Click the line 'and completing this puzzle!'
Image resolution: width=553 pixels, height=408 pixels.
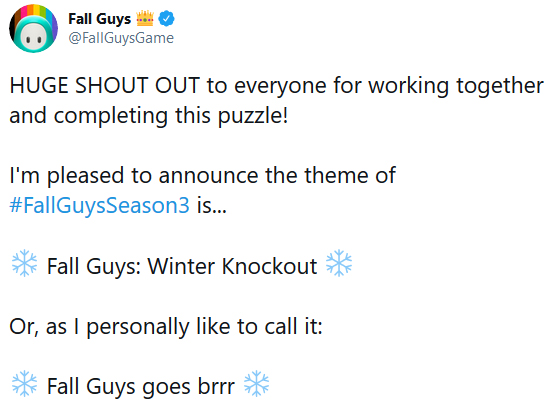pos(148,116)
